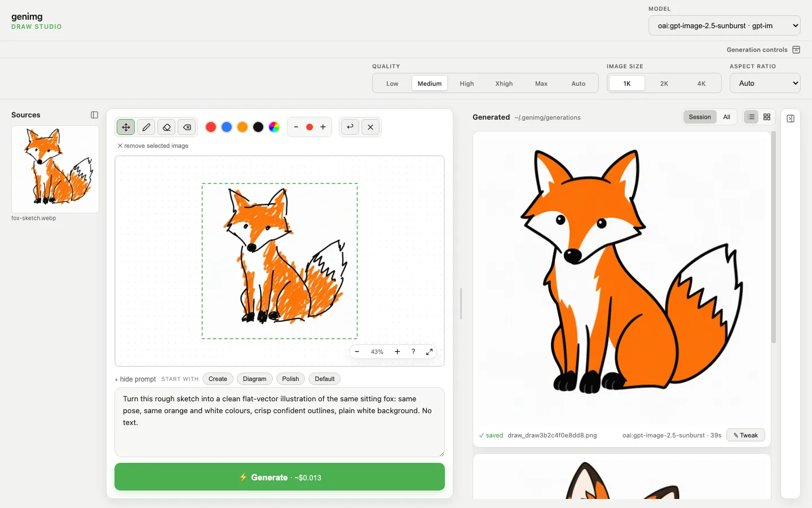Set quality to Medium
812x508 pixels.
[430, 84]
